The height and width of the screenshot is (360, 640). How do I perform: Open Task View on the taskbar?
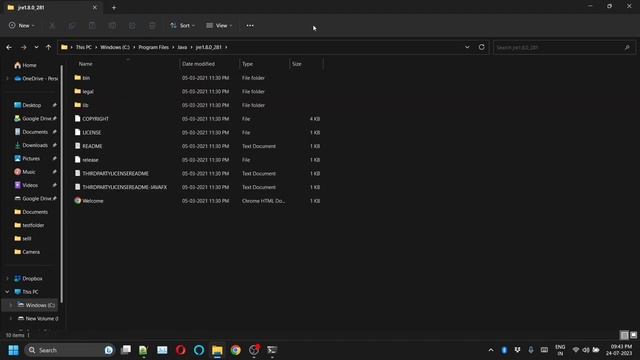click(126, 350)
